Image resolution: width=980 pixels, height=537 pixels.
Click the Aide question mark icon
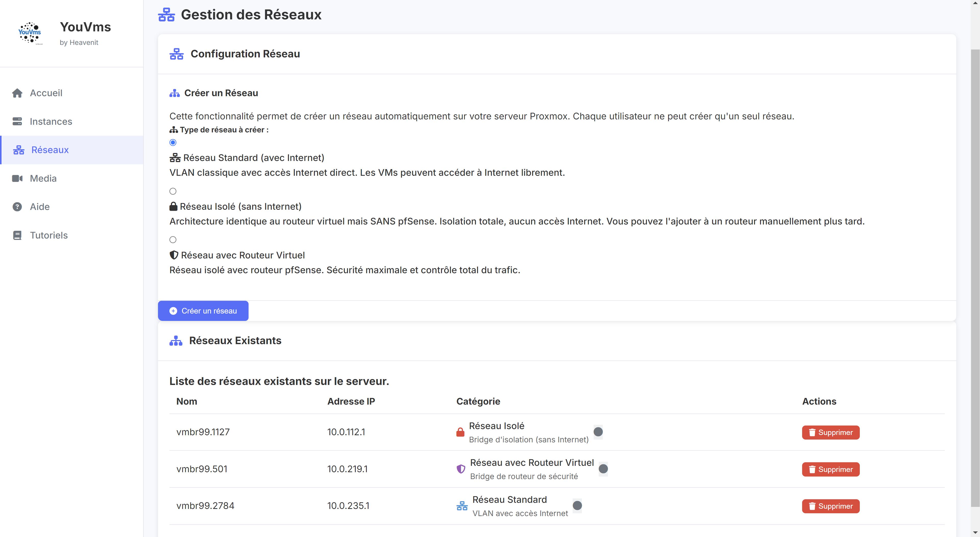click(17, 207)
